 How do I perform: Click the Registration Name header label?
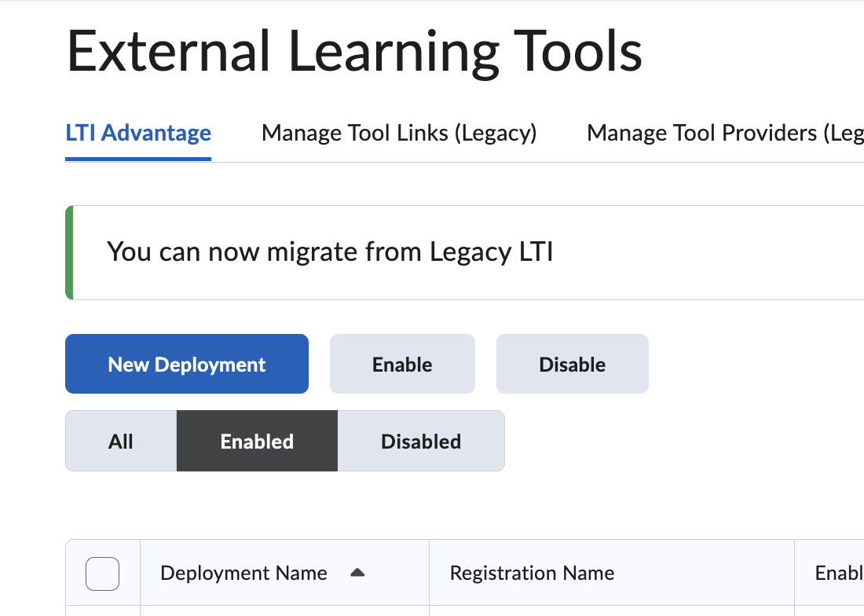[532, 573]
